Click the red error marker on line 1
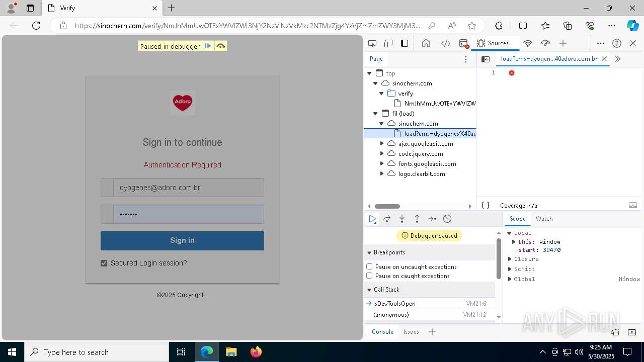This screenshot has width=644, height=362. tap(512, 73)
